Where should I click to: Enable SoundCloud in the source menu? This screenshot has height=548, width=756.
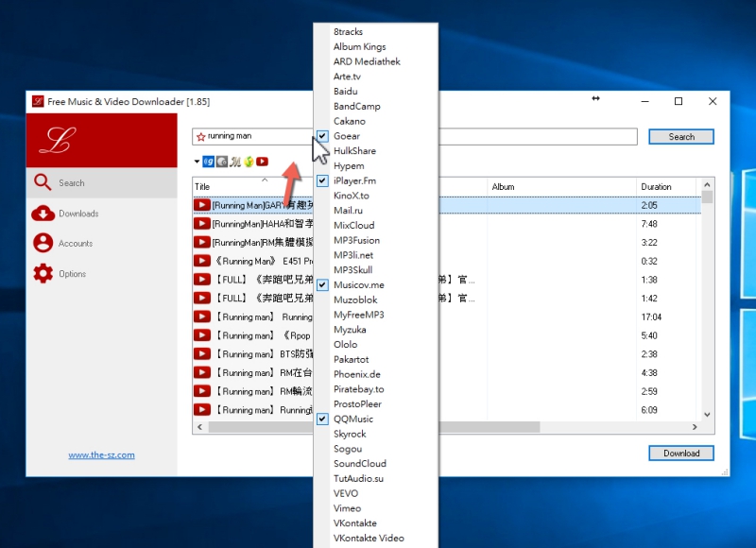(360, 464)
